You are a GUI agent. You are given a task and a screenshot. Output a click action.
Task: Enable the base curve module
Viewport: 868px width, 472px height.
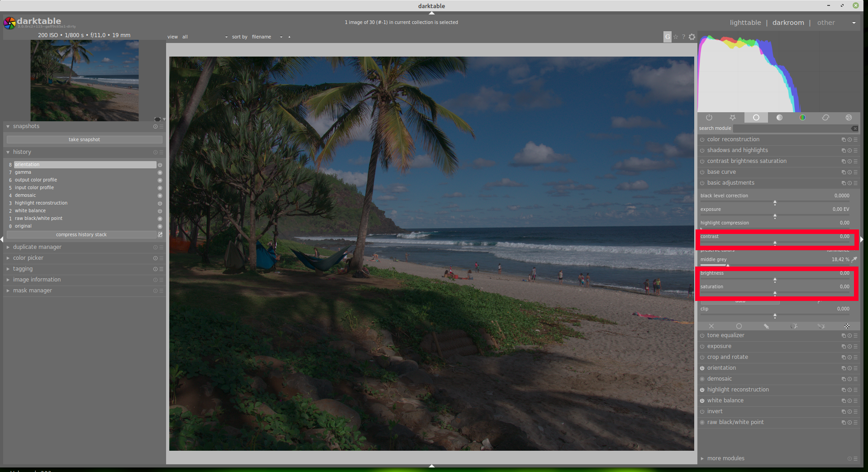[702, 172]
